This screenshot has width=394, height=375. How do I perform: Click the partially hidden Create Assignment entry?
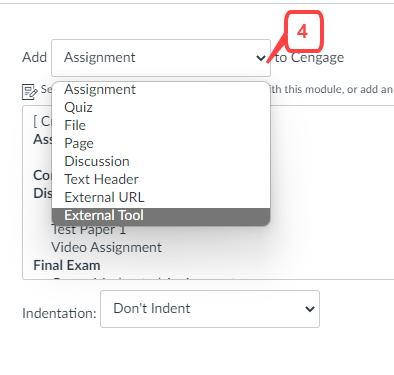point(41,121)
